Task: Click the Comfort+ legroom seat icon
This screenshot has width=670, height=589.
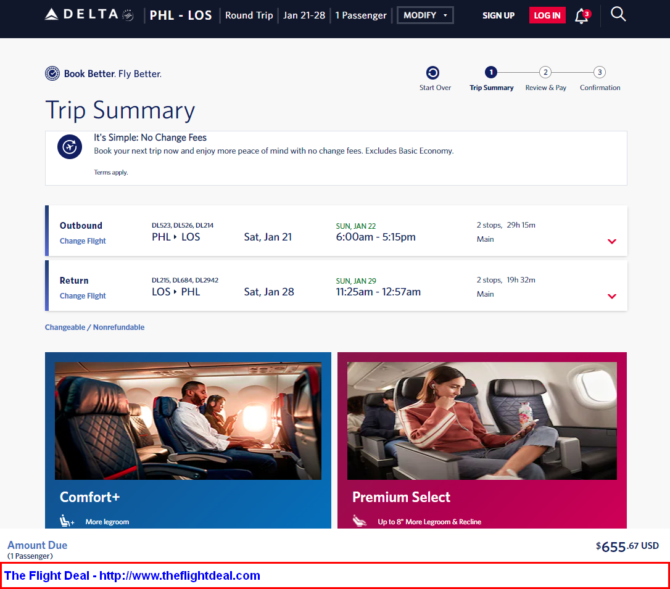Action: point(66,521)
